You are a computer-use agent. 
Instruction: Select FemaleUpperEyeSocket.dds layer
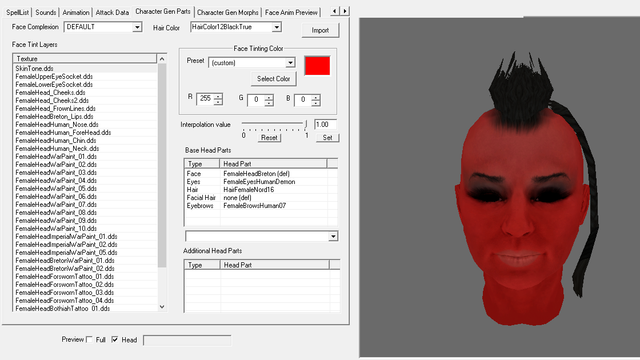85,76
